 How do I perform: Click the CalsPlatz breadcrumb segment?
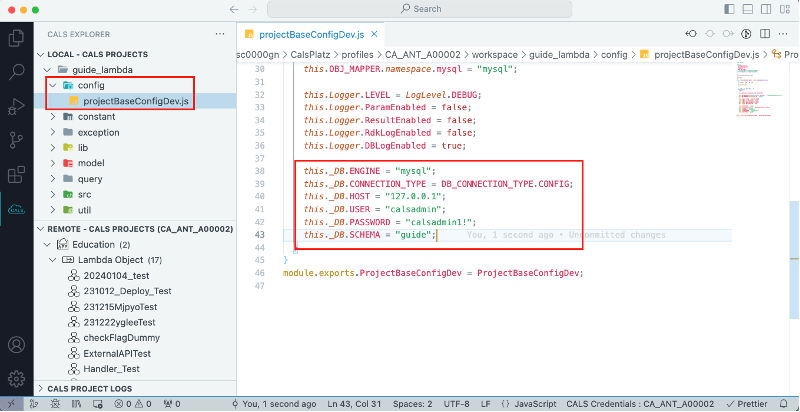pos(310,55)
